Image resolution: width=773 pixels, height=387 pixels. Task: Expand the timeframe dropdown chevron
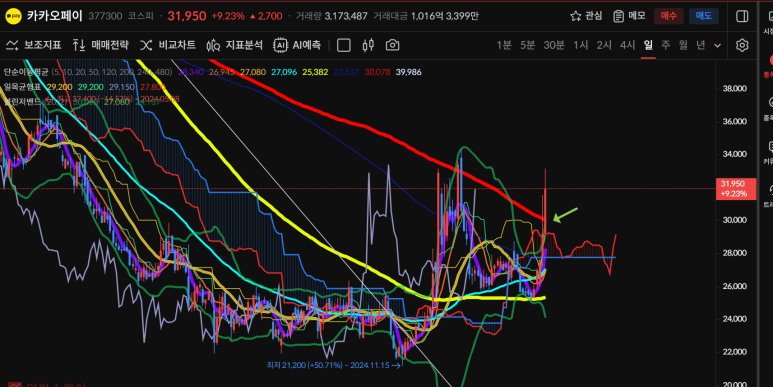pos(718,45)
